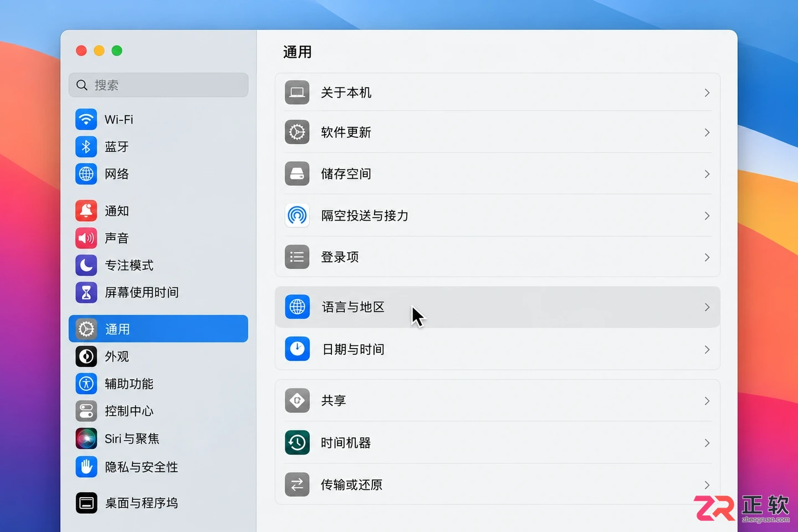Click the 隔空投送与接力 AirDrop icon

pyautogui.click(x=297, y=216)
